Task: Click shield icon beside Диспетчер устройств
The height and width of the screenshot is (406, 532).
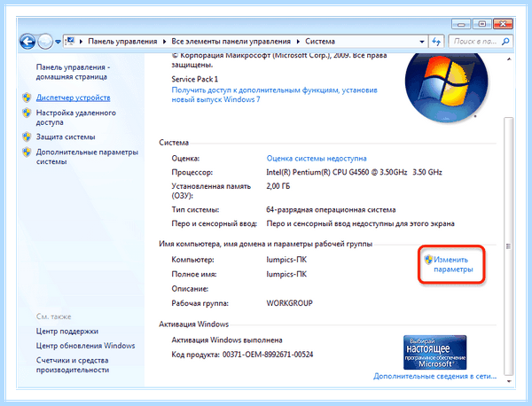Action: coord(27,98)
